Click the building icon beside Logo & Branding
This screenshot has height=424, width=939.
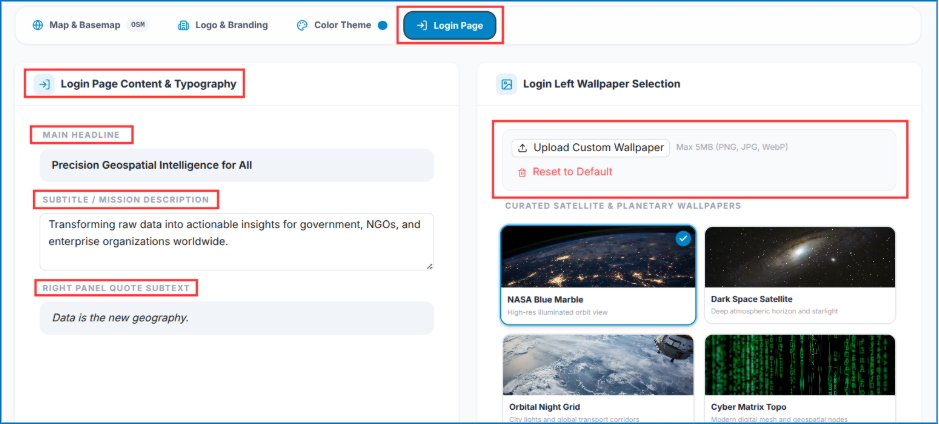(183, 25)
